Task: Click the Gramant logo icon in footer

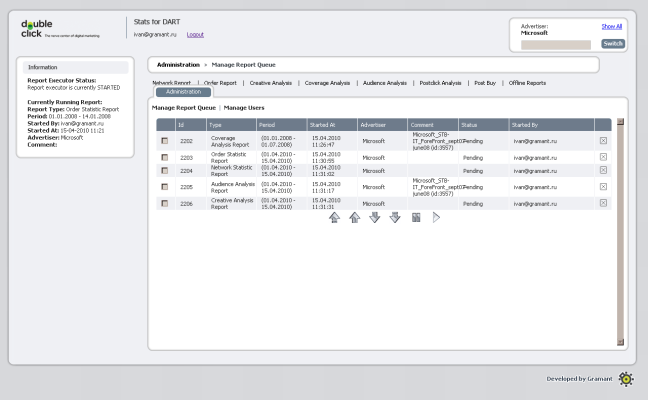Action: (x=626, y=379)
